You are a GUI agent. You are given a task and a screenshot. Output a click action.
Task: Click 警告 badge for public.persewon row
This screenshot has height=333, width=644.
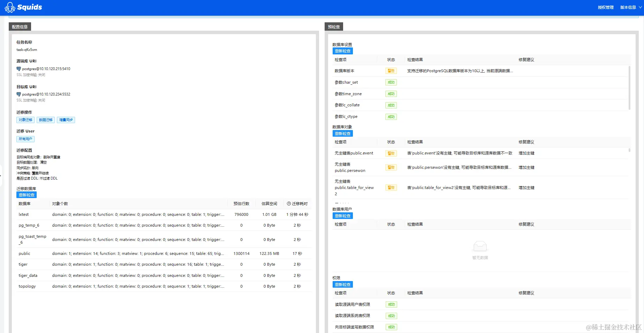[391, 167]
